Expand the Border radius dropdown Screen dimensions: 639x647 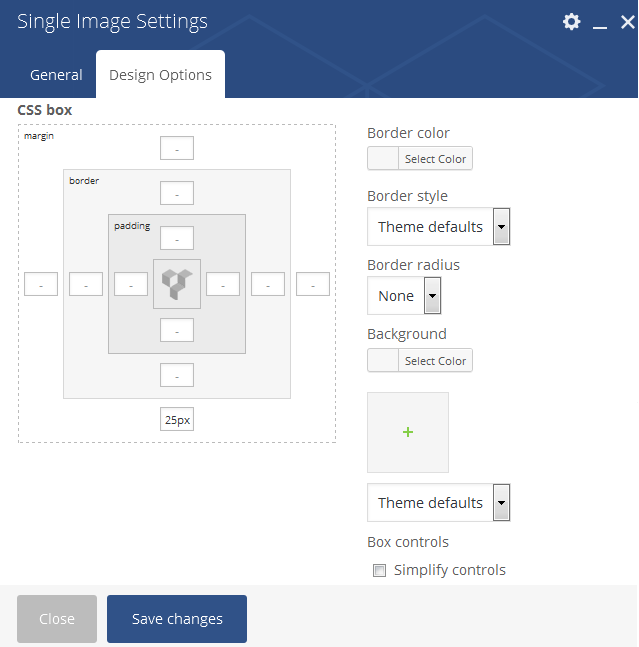(404, 295)
